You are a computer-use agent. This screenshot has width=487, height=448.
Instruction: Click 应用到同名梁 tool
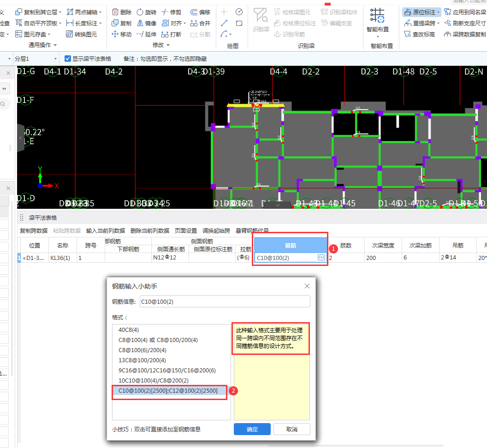coord(465,12)
